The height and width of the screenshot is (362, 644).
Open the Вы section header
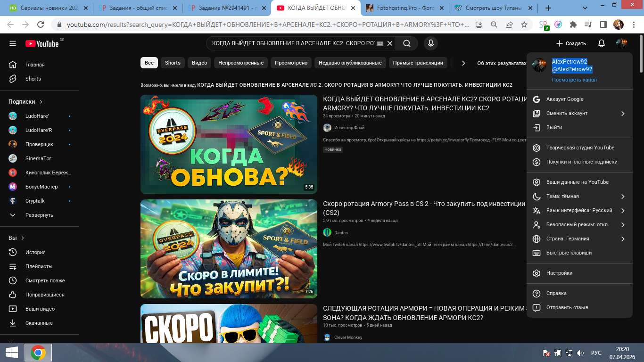[17, 238]
